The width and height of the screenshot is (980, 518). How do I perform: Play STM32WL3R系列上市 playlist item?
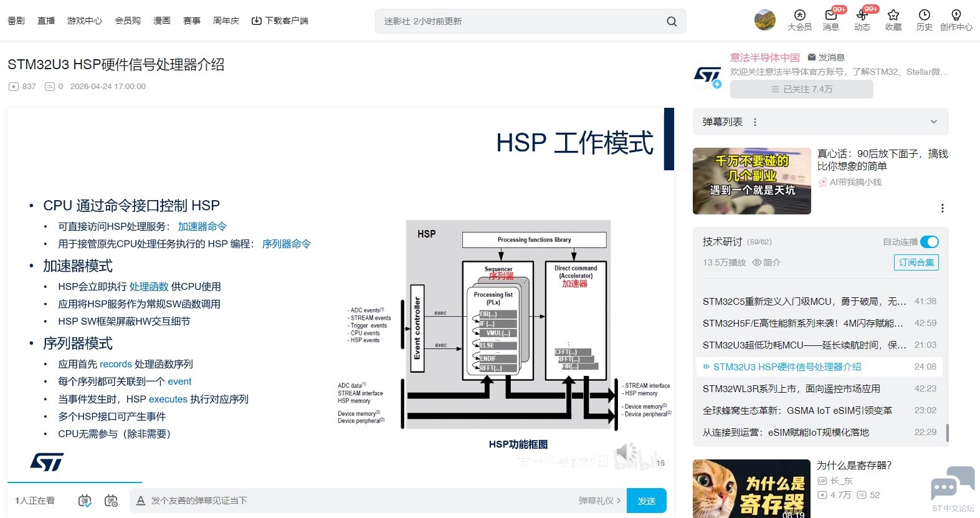[819, 389]
